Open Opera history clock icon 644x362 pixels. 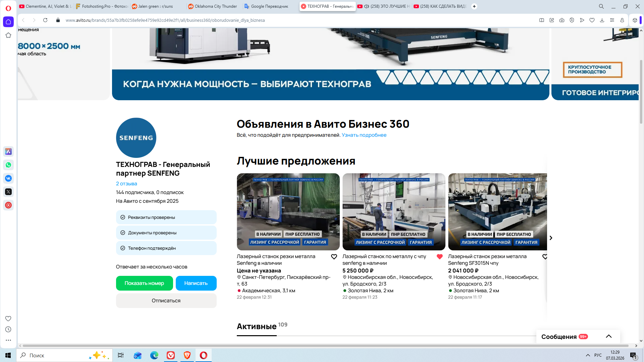8,329
